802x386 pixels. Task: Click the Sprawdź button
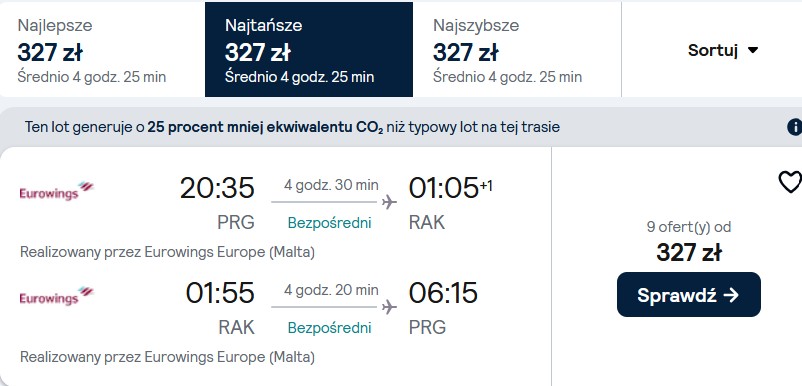pyautogui.click(x=688, y=294)
